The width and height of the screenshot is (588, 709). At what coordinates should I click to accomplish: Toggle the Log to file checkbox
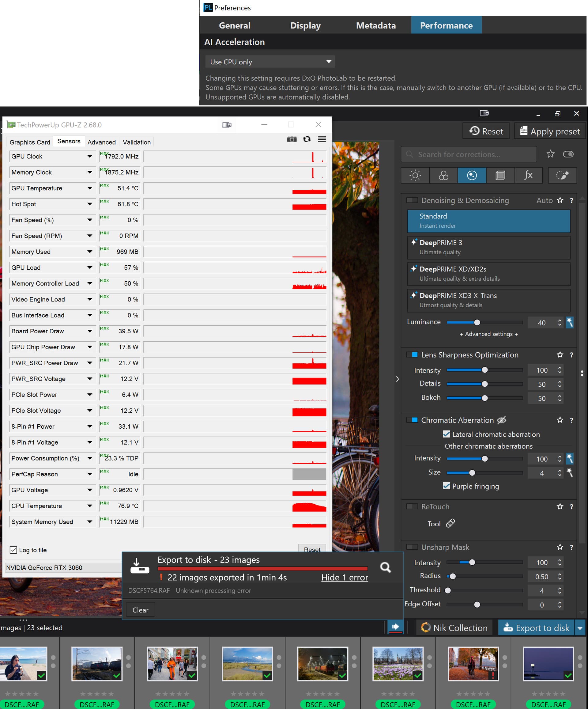coord(13,550)
